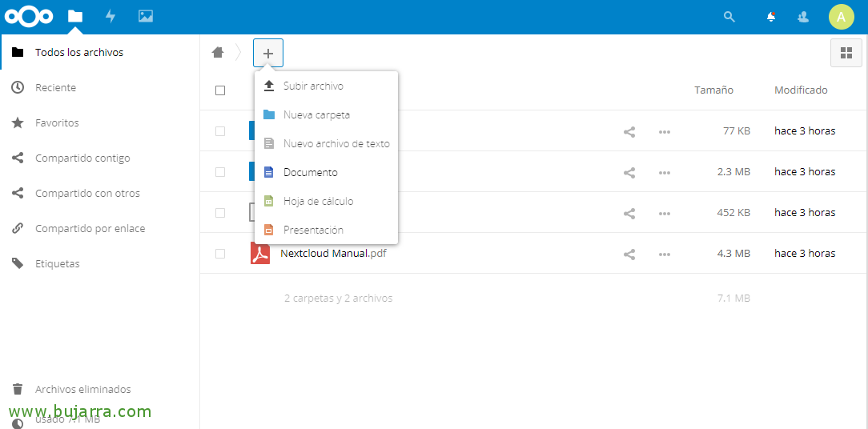The width and height of the screenshot is (868, 429).
Task: Open the Gallery app icon
Action: tap(146, 16)
